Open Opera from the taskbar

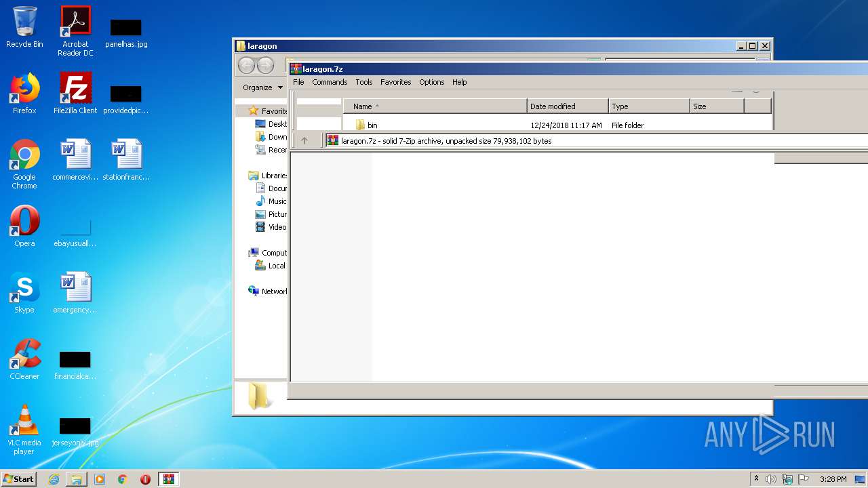point(145,479)
